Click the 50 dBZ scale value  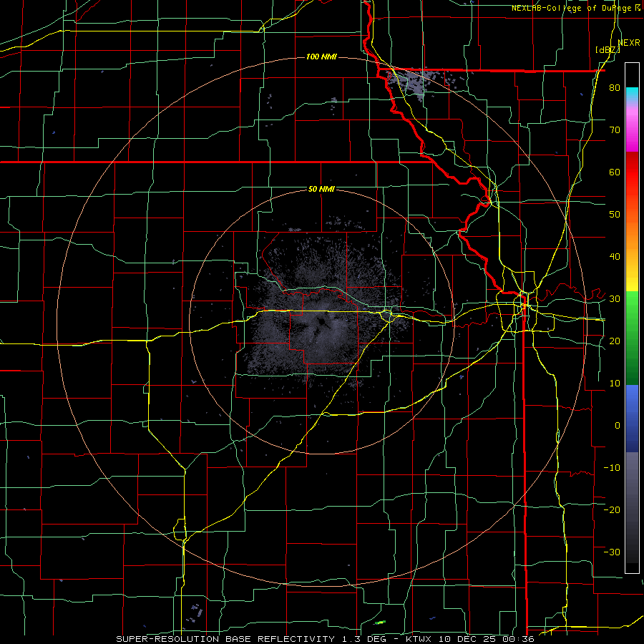pos(615,215)
